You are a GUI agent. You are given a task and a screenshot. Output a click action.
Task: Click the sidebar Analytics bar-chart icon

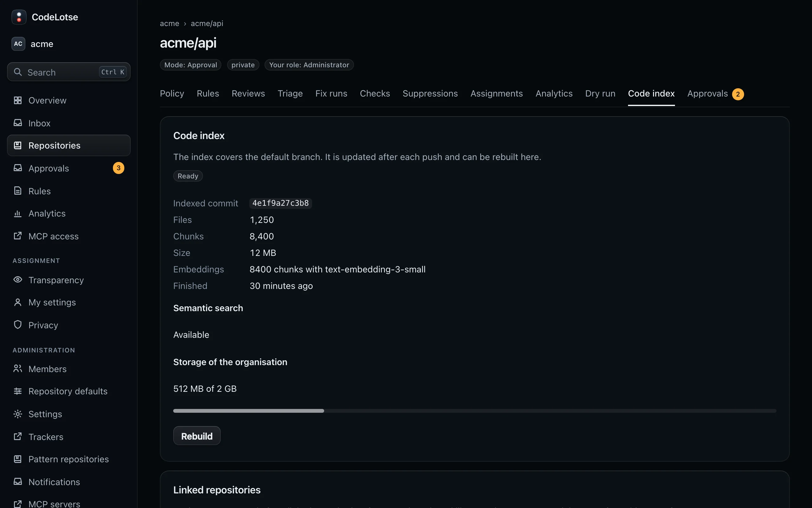18,213
